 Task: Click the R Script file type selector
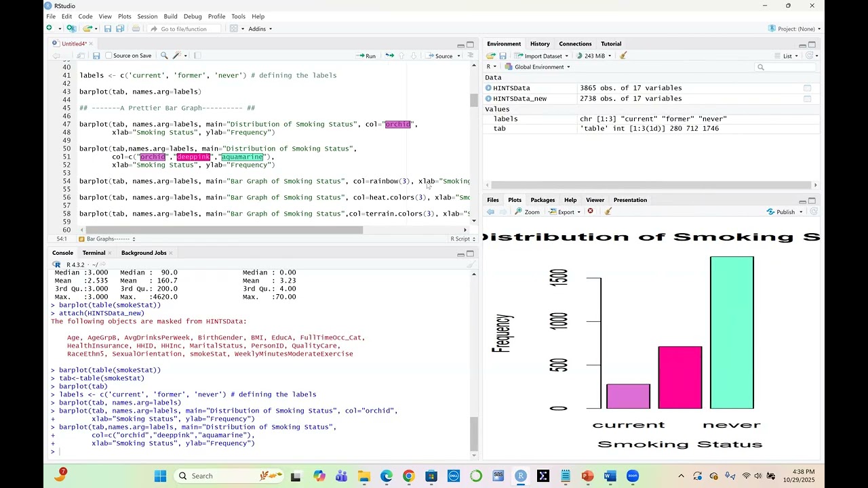pos(462,239)
